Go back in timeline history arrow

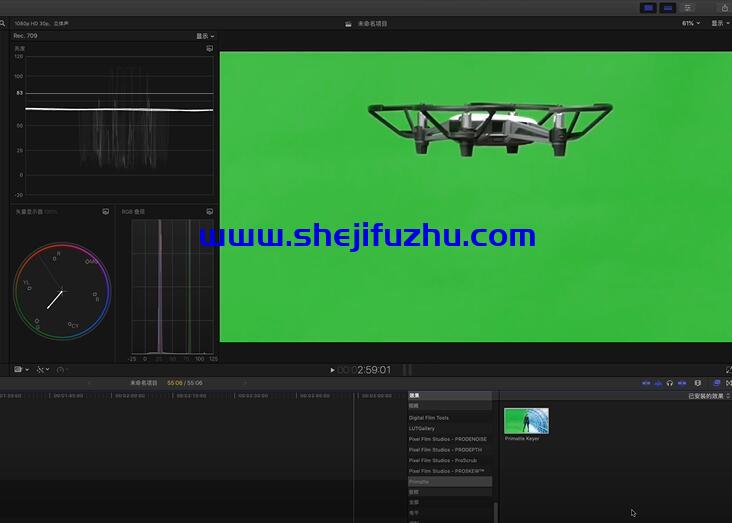tap(90, 383)
